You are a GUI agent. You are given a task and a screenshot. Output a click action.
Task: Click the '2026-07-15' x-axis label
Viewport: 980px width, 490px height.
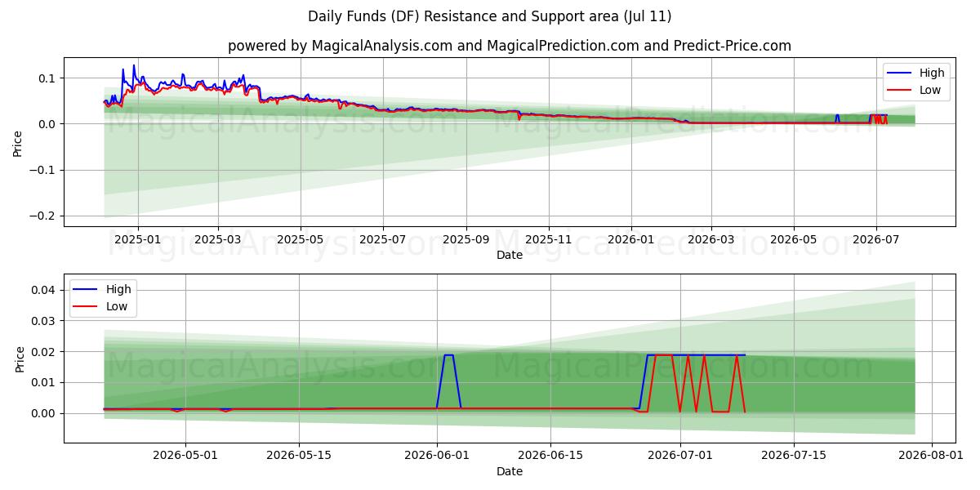tap(793, 457)
